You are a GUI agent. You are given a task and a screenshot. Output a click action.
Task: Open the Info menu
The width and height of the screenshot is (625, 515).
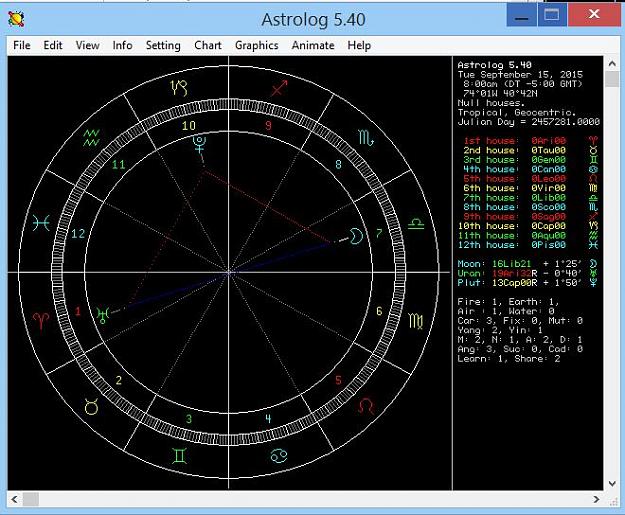122,45
